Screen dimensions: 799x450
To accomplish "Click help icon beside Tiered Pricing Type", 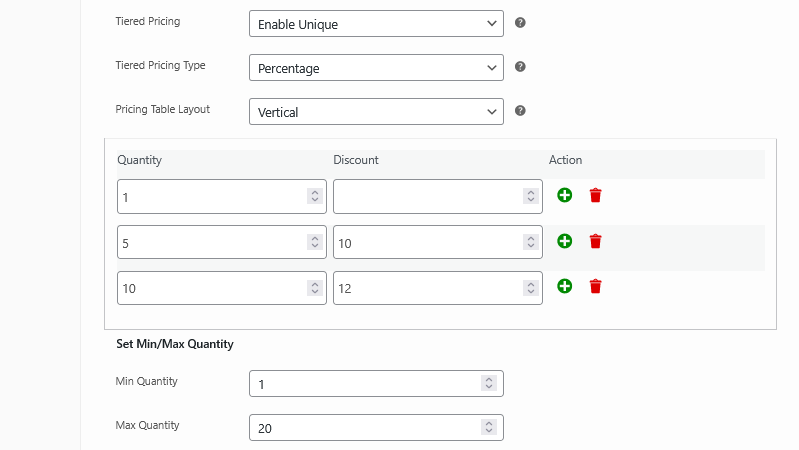I will tap(520, 67).
